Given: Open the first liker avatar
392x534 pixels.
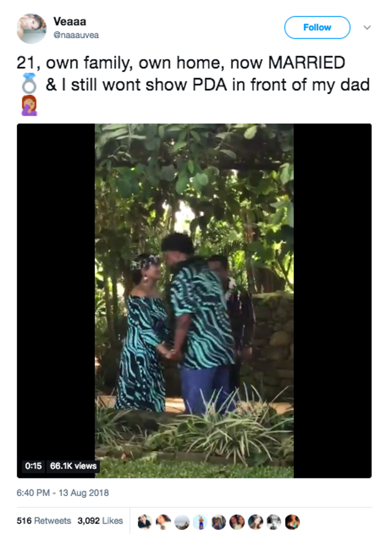Looking at the screenshot, I should 145,522.
